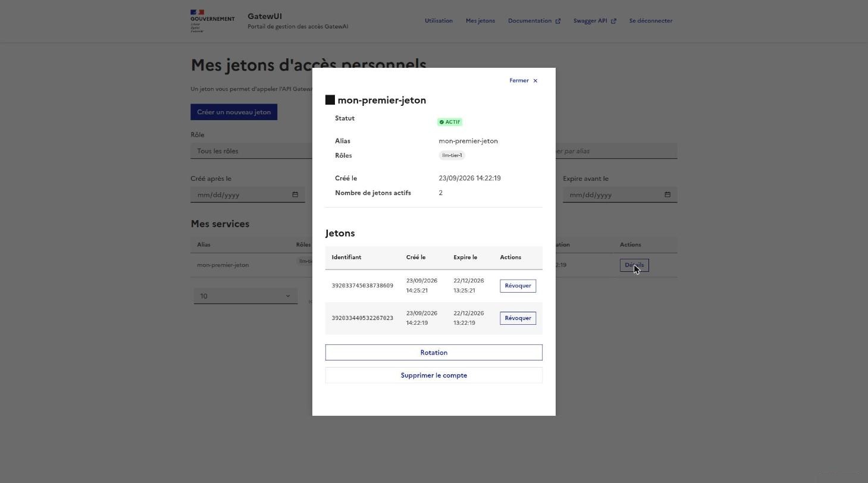The image size is (868, 483).
Task: Click the Gouvernement logo
Action: pyautogui.click(x=212, y=21)
